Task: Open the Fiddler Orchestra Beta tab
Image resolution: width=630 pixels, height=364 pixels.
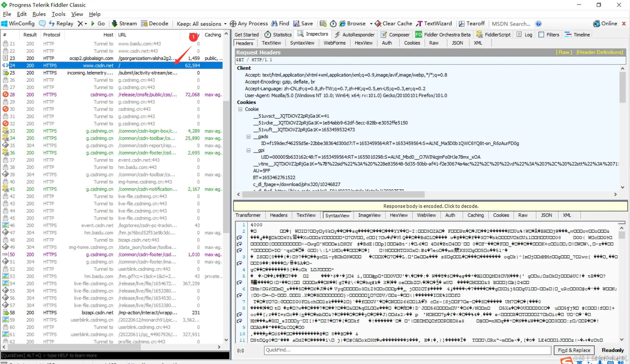Action: pyautogui.click(x=443, y=35)
